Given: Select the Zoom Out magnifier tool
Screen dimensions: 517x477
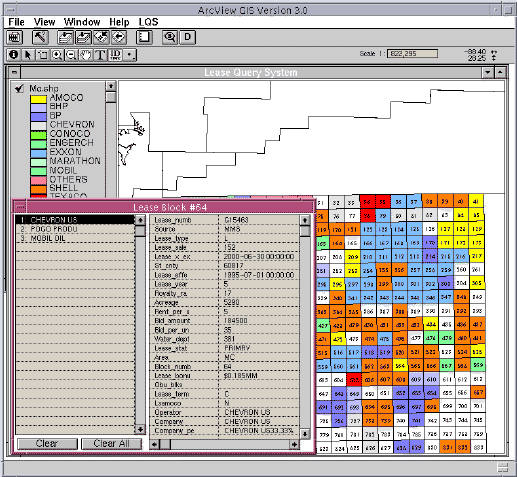Looking at the screenshot, I should click(x=71, y=55).
